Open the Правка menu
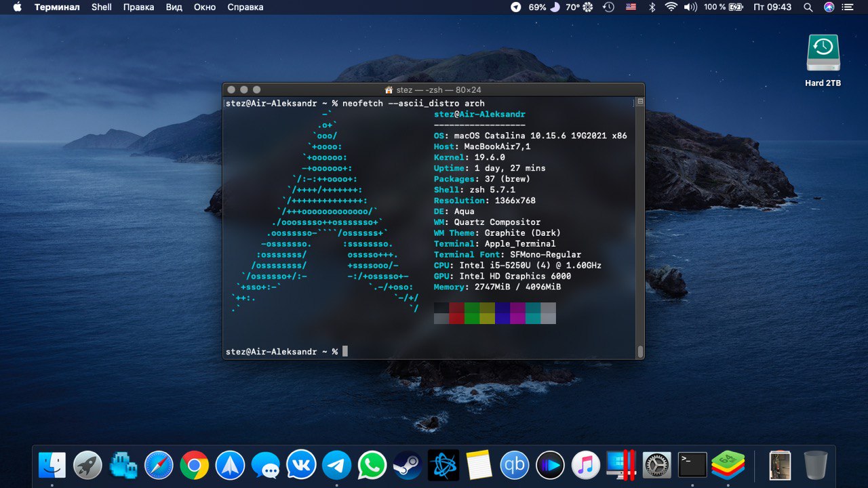This screenshot has width=868, height=488. tap(138, 7)
